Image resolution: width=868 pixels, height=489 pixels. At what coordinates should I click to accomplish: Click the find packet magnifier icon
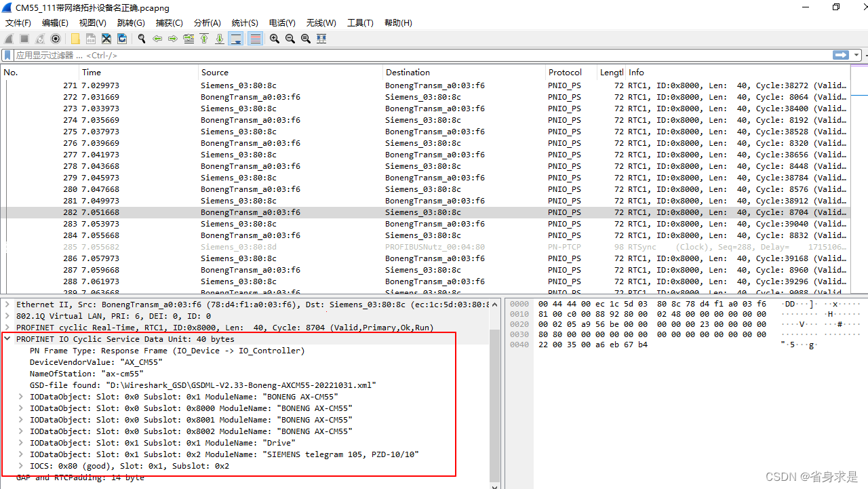(142, 39)
